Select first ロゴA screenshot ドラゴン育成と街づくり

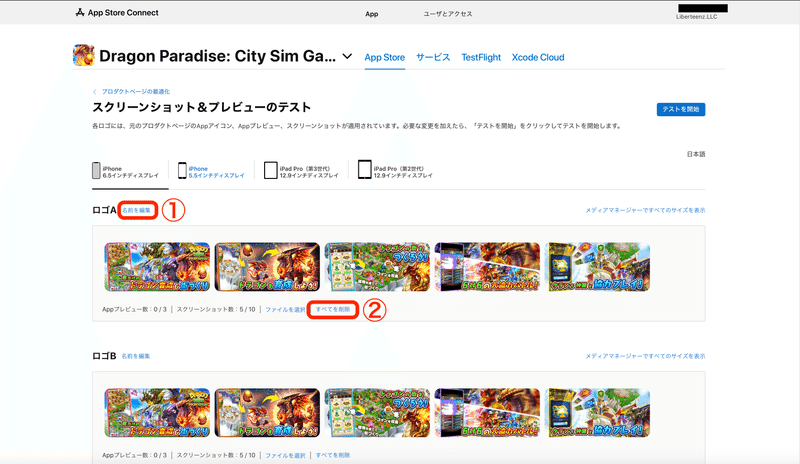click(157, 267)
